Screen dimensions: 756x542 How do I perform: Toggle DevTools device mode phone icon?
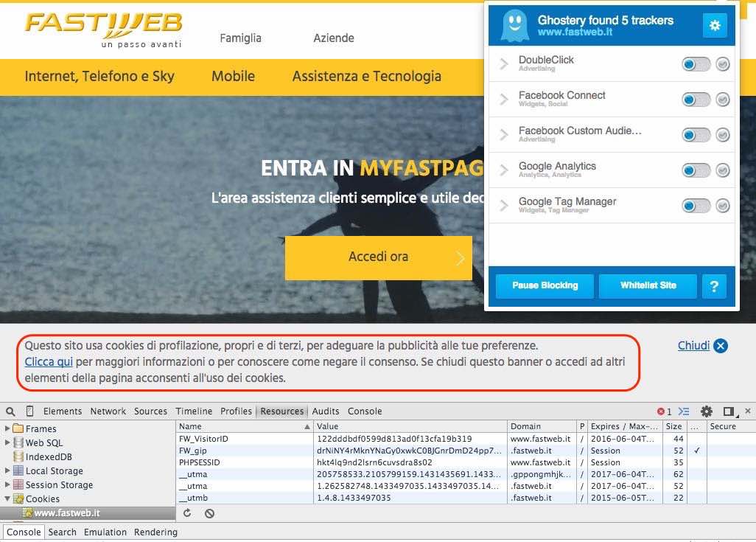(x=30, y=411)
